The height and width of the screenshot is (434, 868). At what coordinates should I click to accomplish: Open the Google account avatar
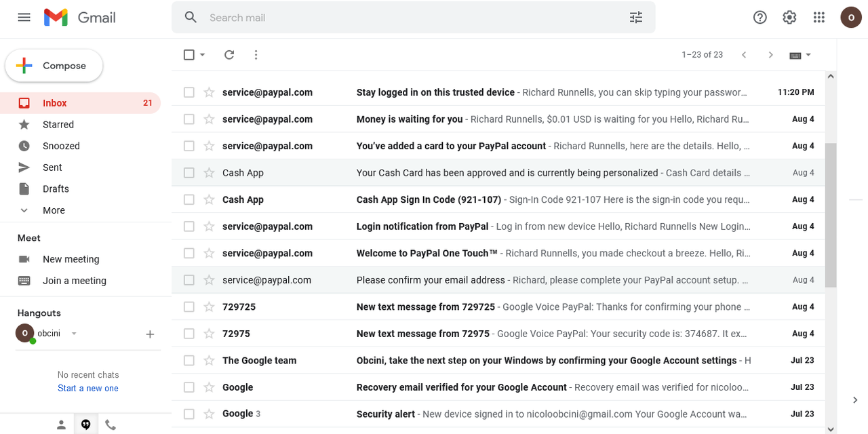click(851, 18)
